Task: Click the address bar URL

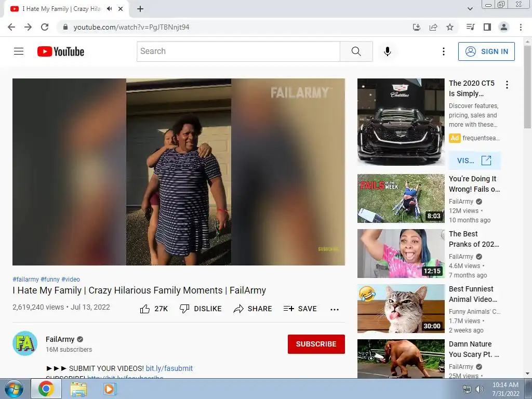Action: (x=131, y=27)
